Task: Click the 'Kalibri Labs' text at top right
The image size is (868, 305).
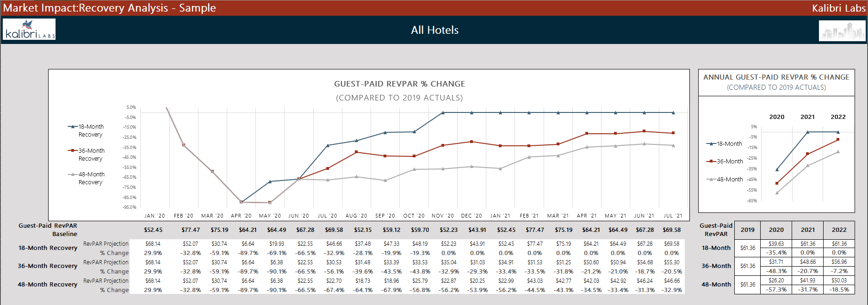Action: point(838,8)
